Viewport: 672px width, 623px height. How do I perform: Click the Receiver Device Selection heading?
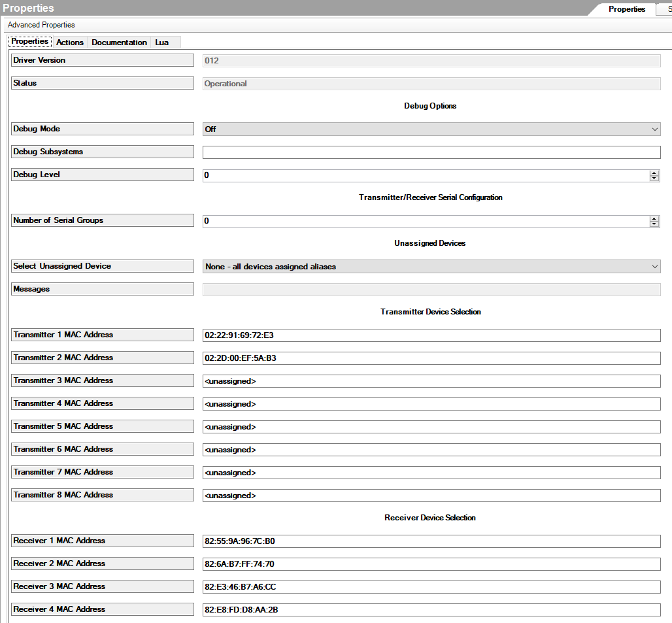click(x=430, y=518)
